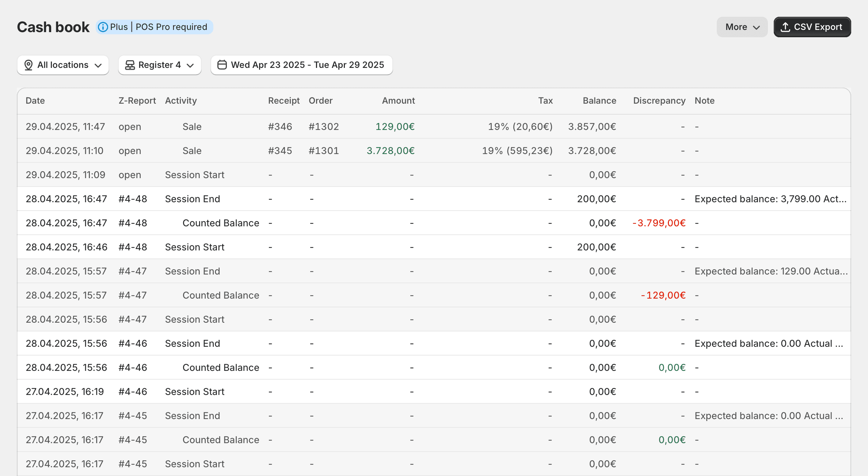Click the location pin icon

[x=28, y=65]
